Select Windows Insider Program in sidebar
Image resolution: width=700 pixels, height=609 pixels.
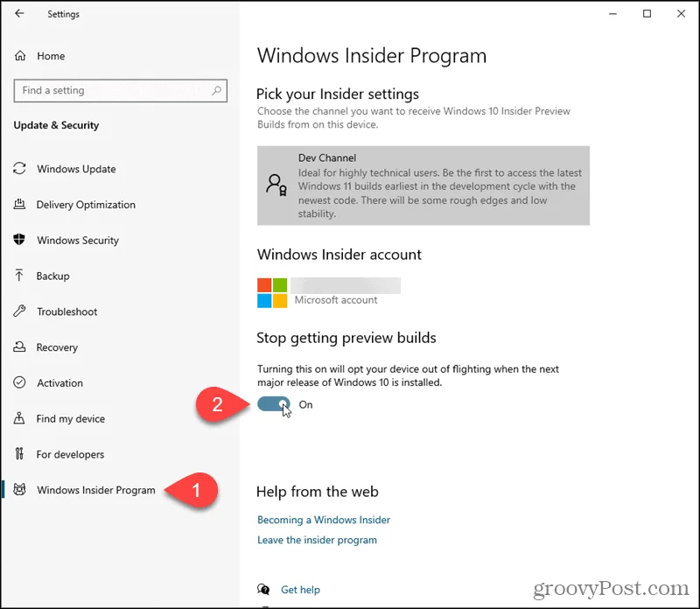tap(96, 490)
